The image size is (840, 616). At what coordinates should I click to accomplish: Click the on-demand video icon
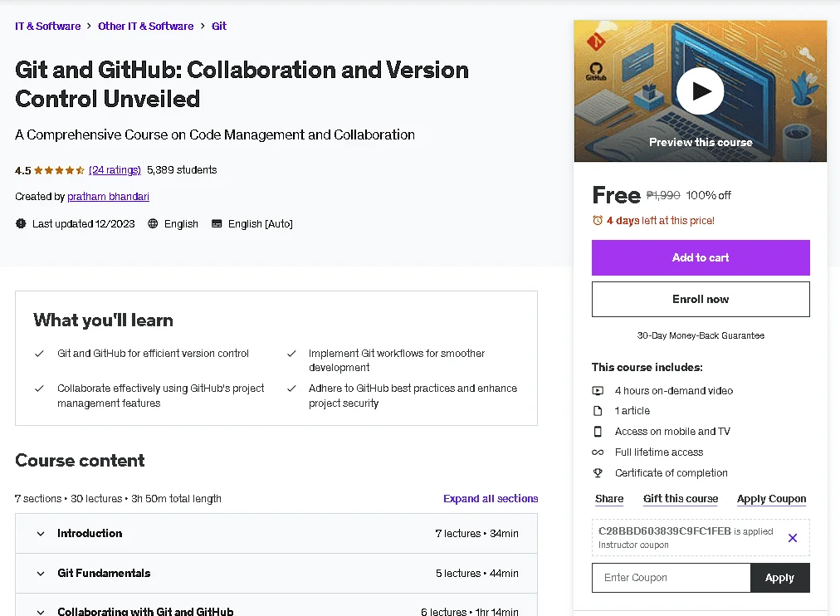tap(598, 390)
